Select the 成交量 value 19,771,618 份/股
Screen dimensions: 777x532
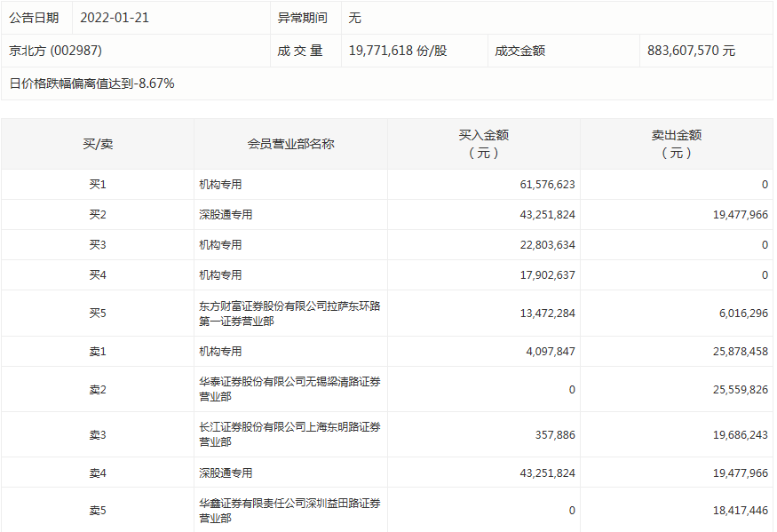point(398,51)
